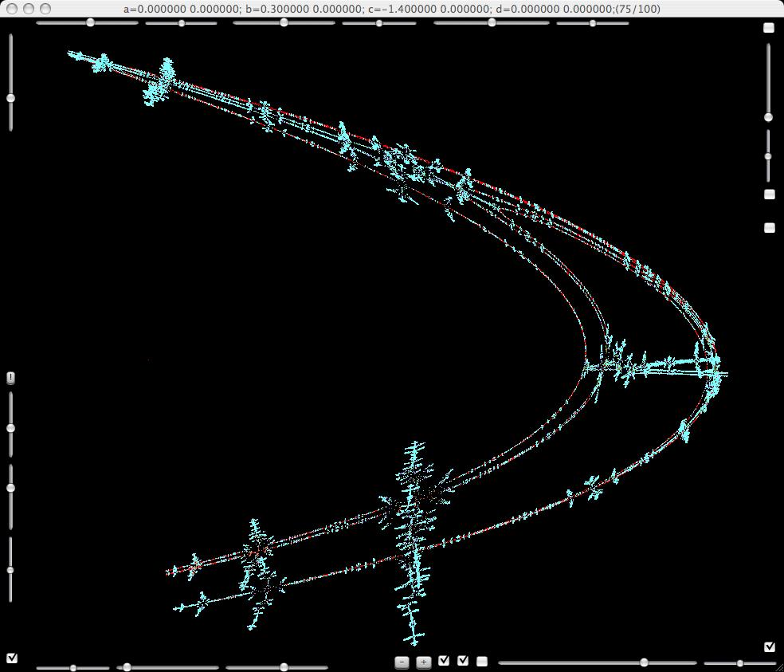
Task: Click the sixth, last top-row slider knob
Action: pyautogui.click(x=593, y=23)
